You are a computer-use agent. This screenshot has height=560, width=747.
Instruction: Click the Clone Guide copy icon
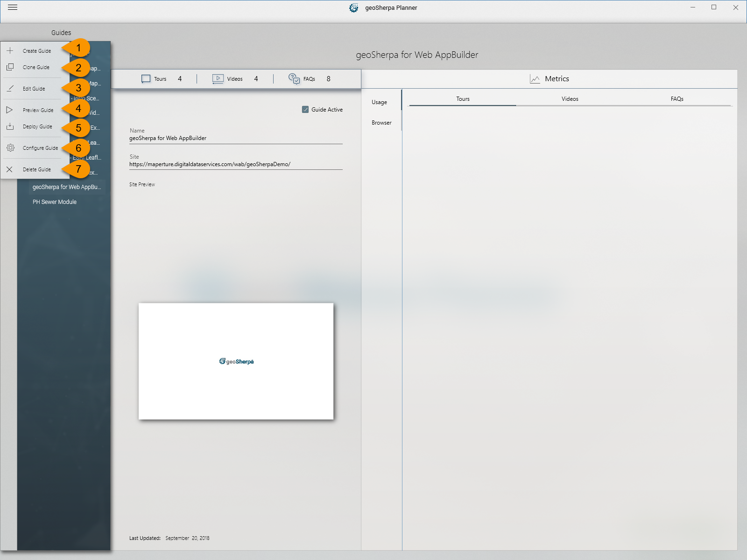pos(10,67)
